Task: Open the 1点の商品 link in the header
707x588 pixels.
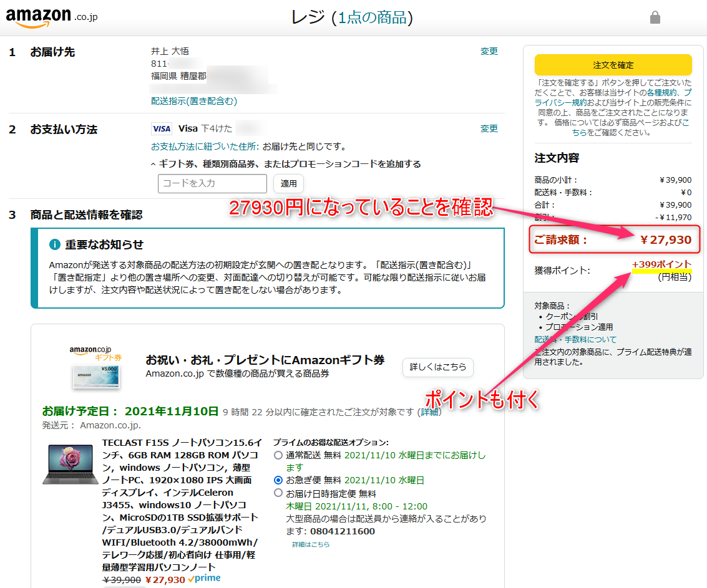Action: (373, 17)
